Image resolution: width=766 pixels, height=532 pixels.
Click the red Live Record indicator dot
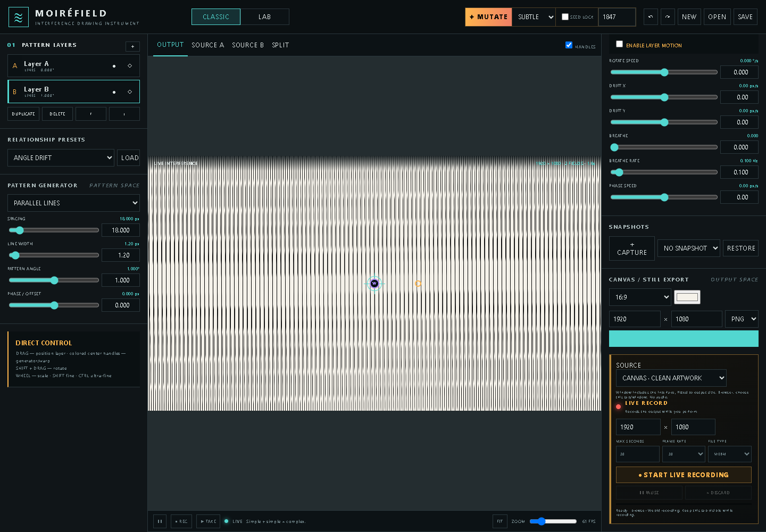(x=619, y=407)
